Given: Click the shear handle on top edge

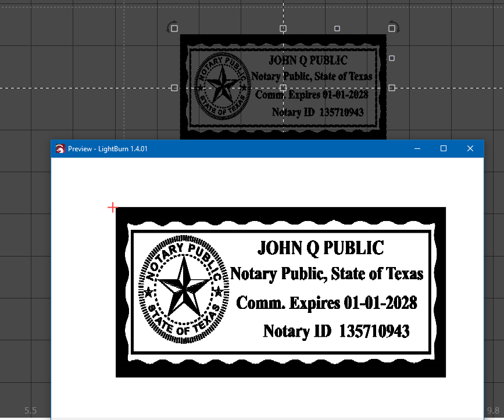Looking at the screenshot, I should 337,29.
